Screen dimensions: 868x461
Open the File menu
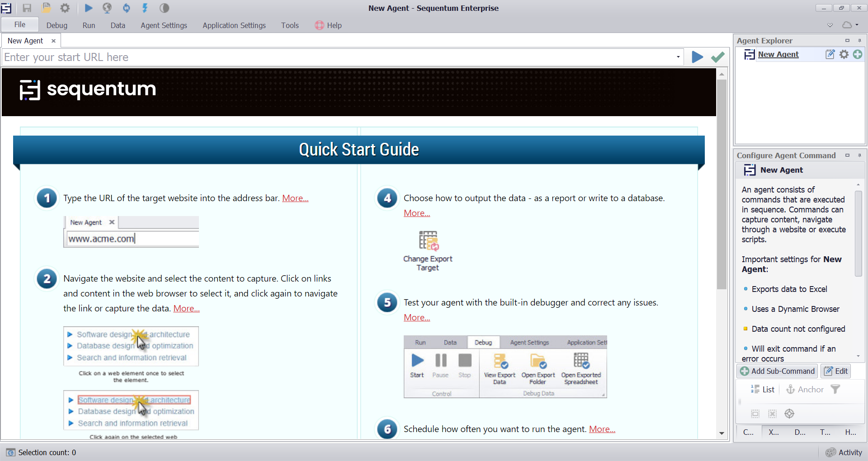pos(20,24)
